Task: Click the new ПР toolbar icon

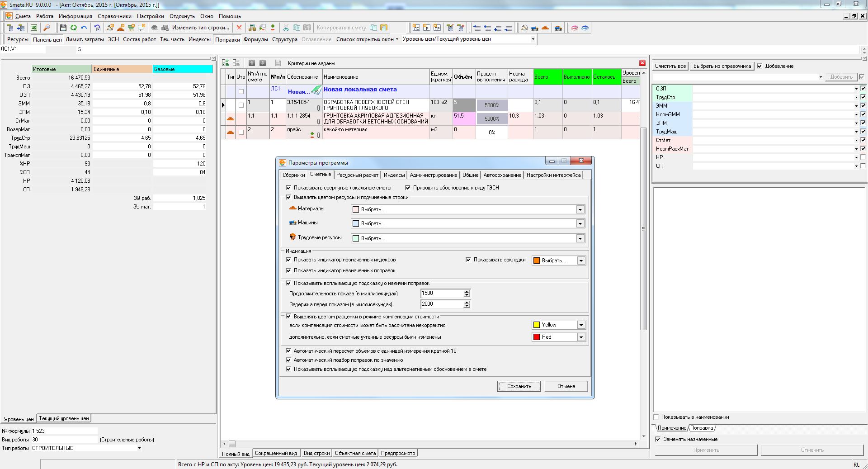Action: [437, 28]
